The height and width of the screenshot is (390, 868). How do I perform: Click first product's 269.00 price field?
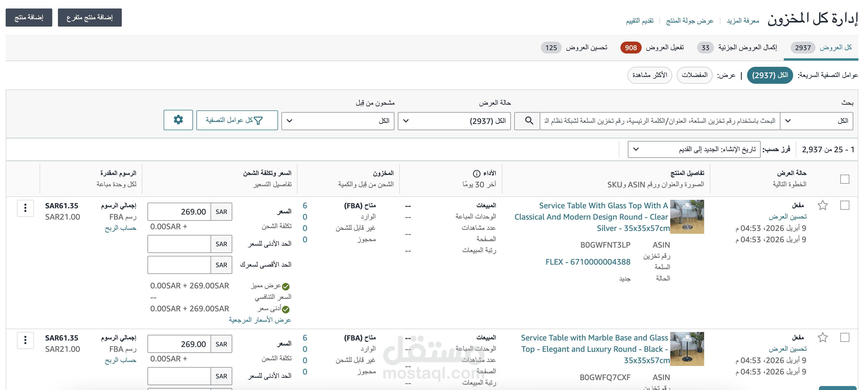tap(179, 211)
